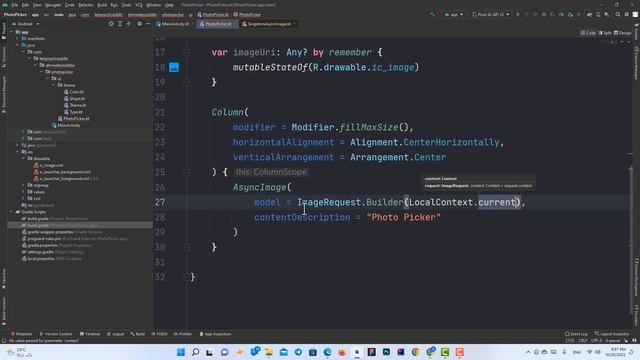The width and height of the screenshot is (640, 360).
Task: Open Search Everywhere magnifier in top toolbar
Action: pos(618,14)
